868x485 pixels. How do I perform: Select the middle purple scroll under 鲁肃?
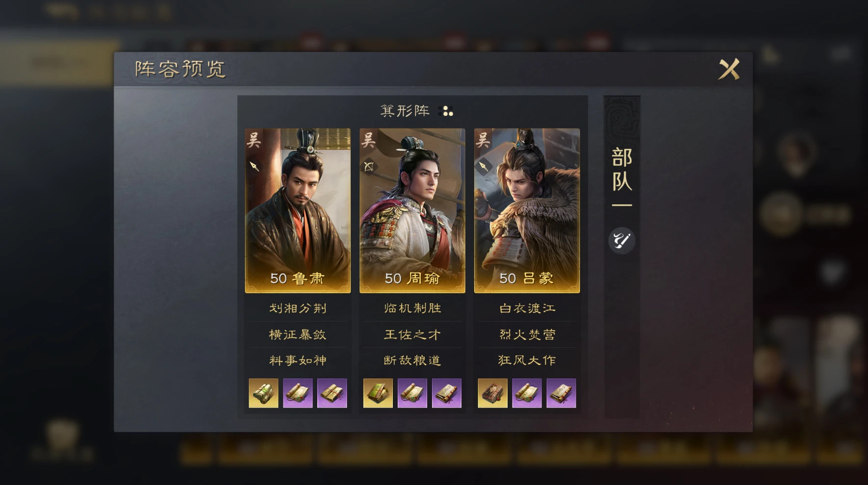coord(298,393)
